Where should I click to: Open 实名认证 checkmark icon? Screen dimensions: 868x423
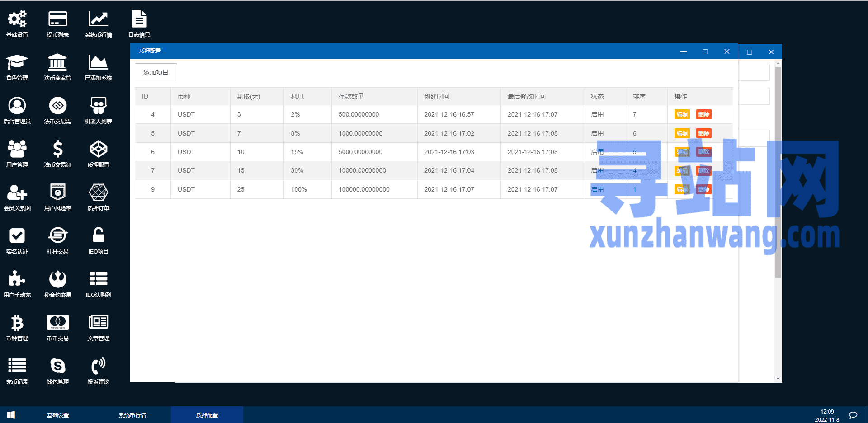point(17,236)
